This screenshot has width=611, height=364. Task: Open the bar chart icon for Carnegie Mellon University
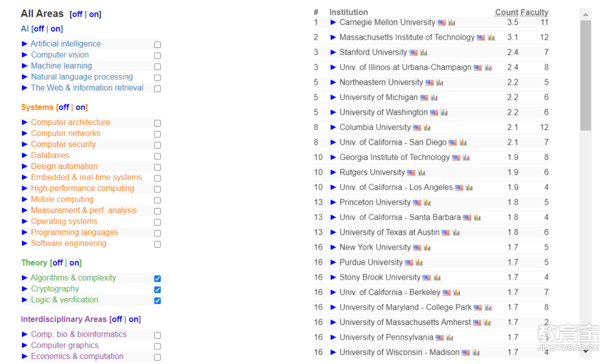point(451,23)
